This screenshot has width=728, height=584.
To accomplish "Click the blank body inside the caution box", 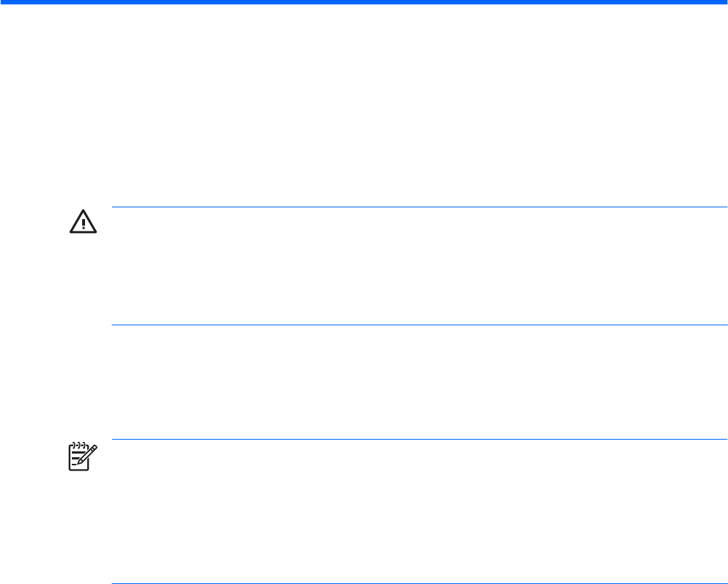I will (x=418, y=266).
